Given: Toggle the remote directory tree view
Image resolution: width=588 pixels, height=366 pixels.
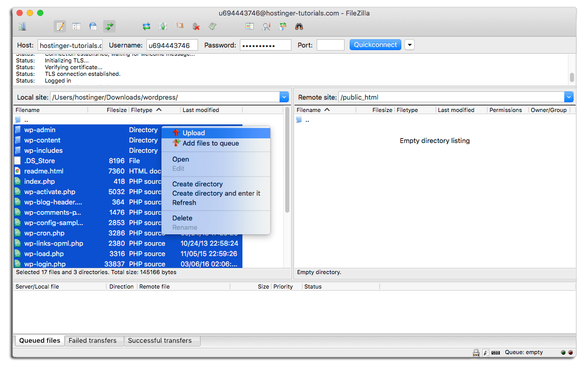Looking at the screenshot, I should (x=92, y=26).
